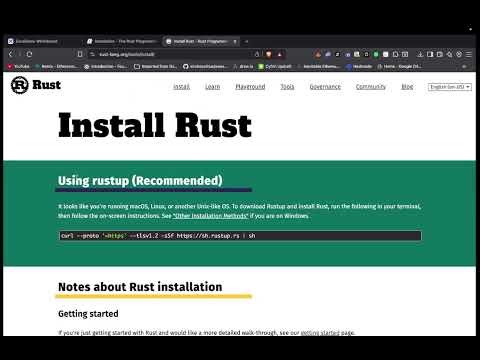The image size is (480, 360).
Task: Open the 'Introduction' bookmark in the bookmarks bar
Action: coord(106,67)
